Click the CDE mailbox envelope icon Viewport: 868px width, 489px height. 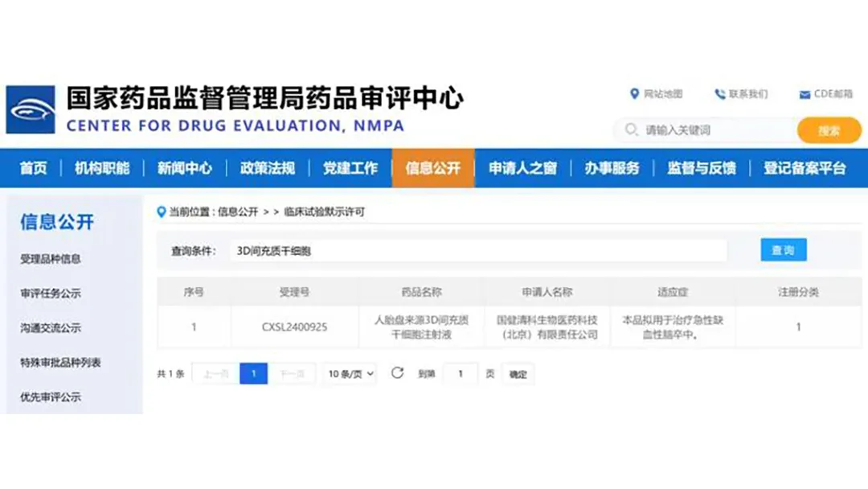point(805,95)
